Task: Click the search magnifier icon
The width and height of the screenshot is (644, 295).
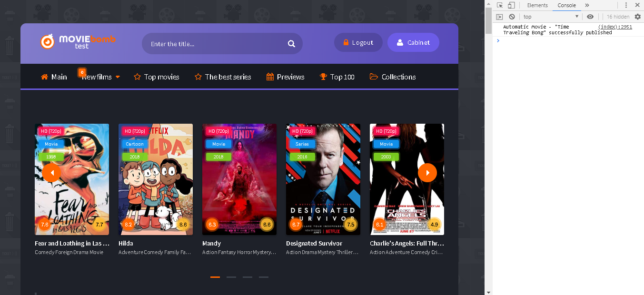Action: (x=291, y=44)
